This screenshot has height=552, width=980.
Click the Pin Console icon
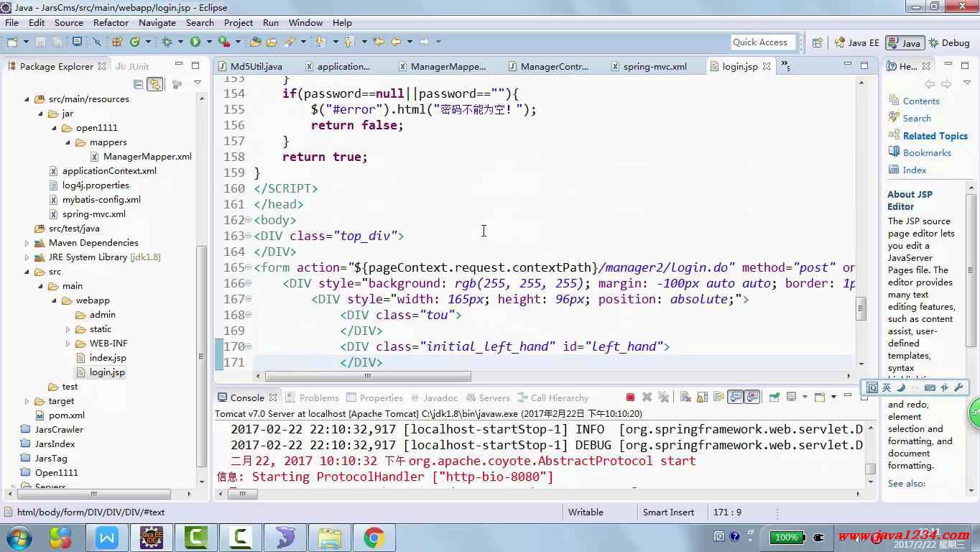point(775,397)
